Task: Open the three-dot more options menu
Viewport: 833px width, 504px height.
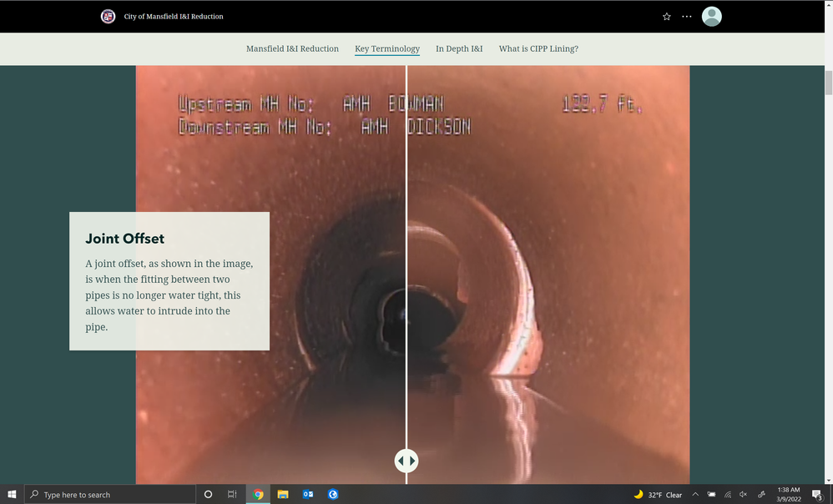Action: point(687,17)
